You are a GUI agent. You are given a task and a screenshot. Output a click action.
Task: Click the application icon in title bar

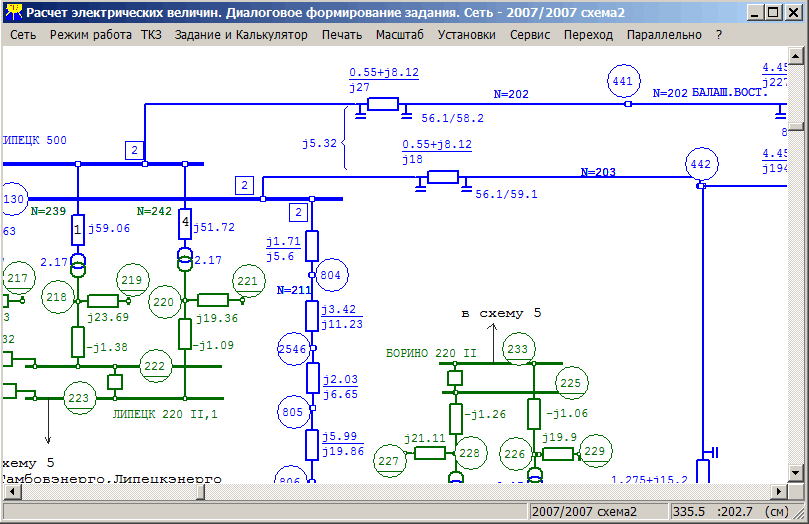click(x=13, y=14)
